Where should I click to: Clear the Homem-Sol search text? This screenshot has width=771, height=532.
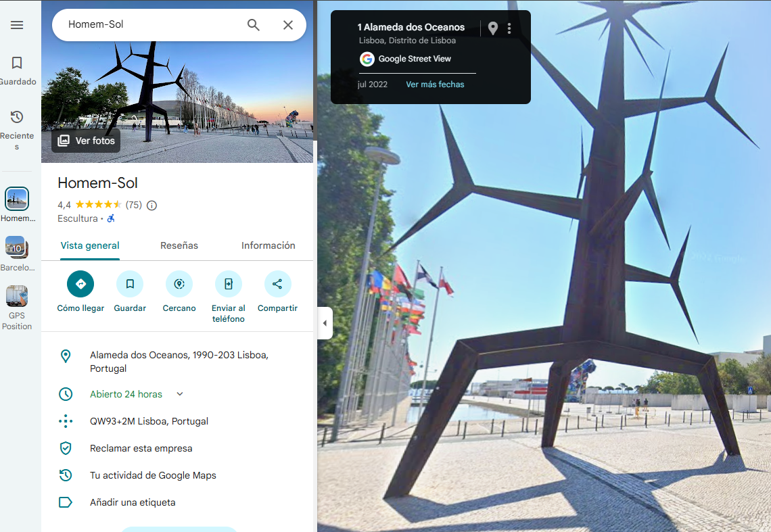(288, 24)
